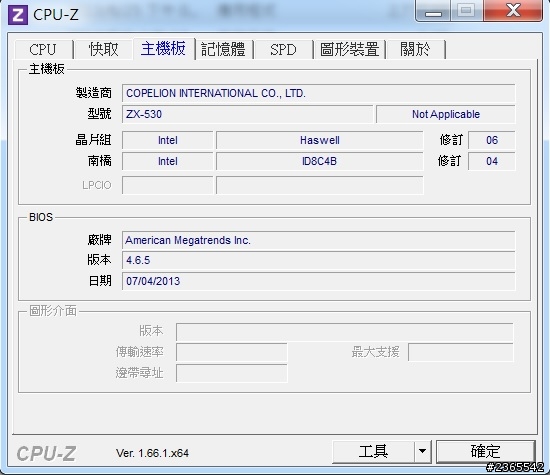Click the Not Applicable field

[x=445, y=114]
